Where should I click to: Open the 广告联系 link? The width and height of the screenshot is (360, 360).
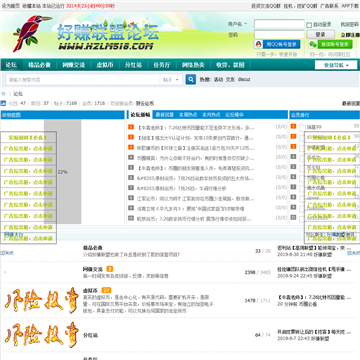(x=329, y=6)
